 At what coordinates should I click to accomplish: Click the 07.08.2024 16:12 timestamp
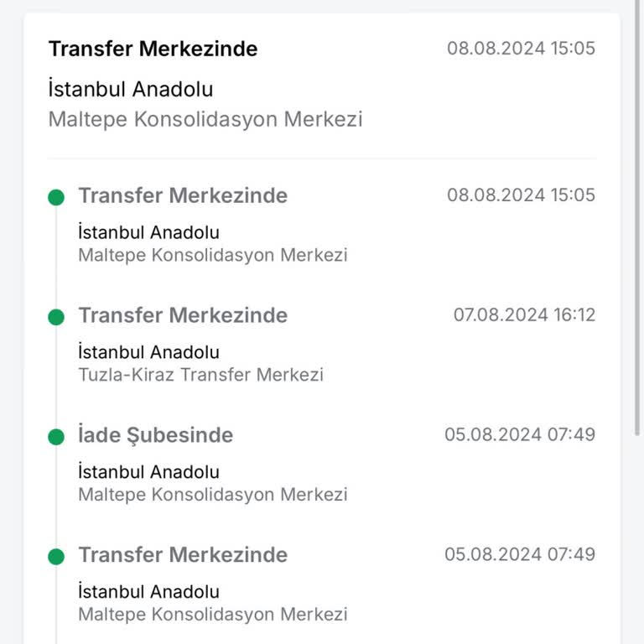pos(524,315)
